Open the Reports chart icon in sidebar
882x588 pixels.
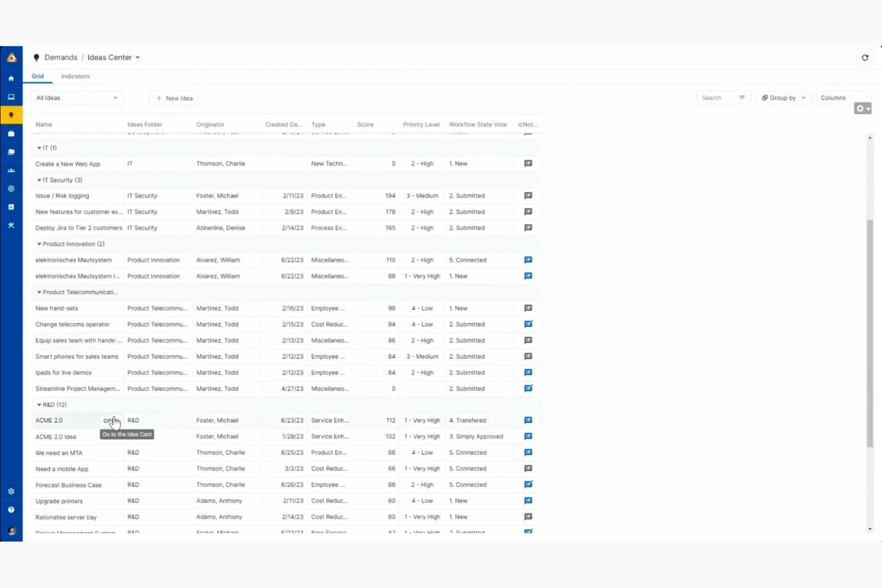[x=11, y=207]
